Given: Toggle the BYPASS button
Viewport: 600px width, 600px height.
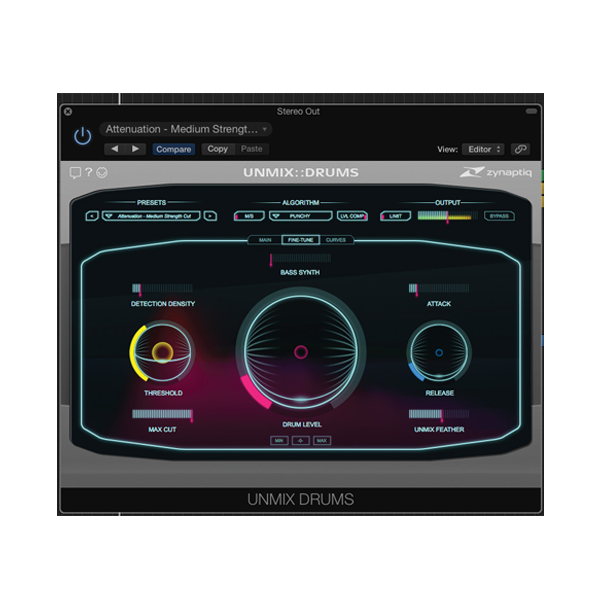Looking at the screenshot, I should tap(499, 216).
